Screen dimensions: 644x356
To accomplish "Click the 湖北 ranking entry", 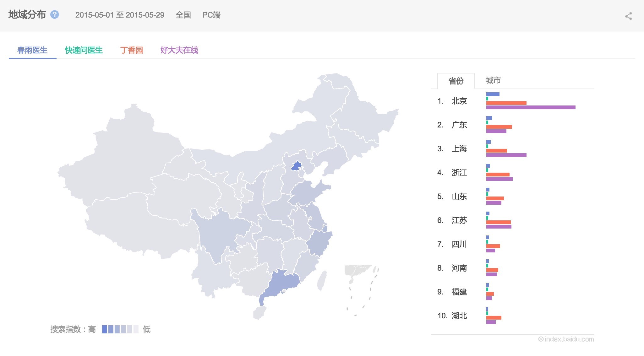I will [x=459, y=316].
